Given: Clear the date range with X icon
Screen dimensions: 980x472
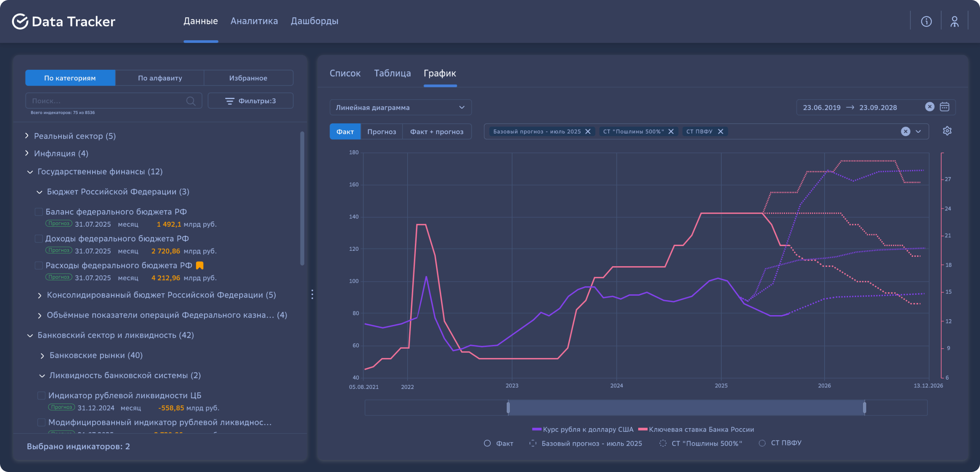Looking at the screenshot, I should pos(929,107).
